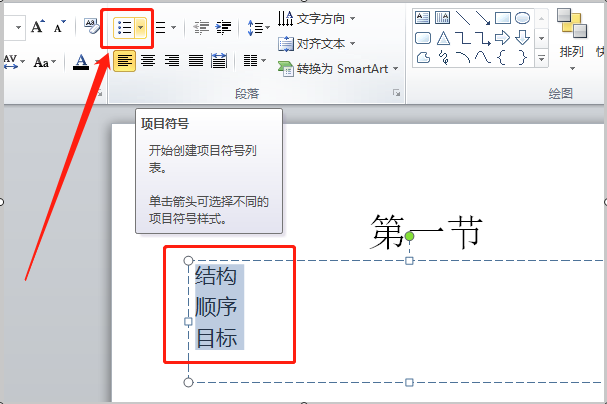Open the 文字方向 text direction menu
The image size is (607, 404).
point(316,18)
